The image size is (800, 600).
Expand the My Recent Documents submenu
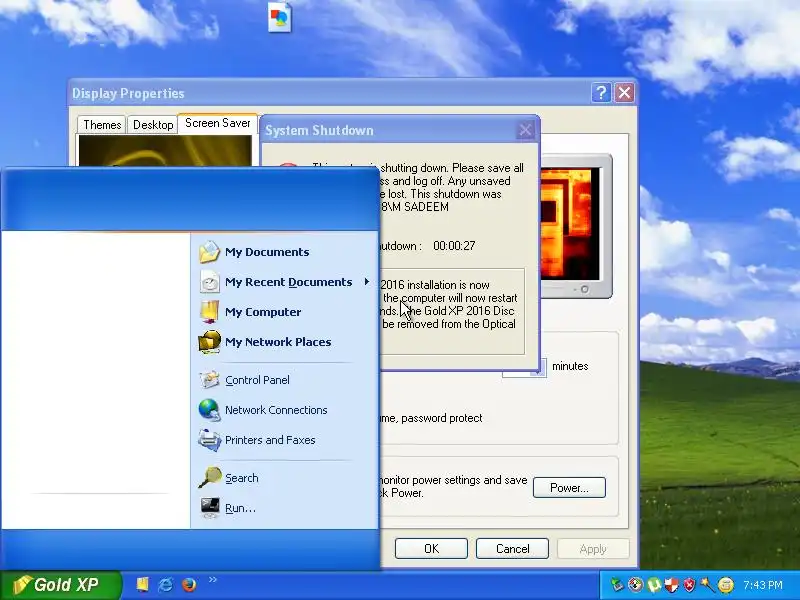[285, 282]
